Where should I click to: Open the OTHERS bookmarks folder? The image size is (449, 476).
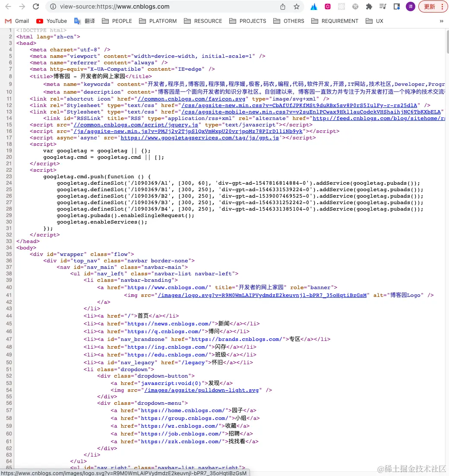288,21
